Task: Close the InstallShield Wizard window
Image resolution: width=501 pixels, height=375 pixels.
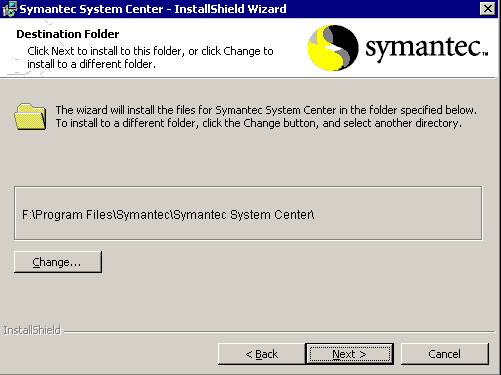Action: click(487, 9)
